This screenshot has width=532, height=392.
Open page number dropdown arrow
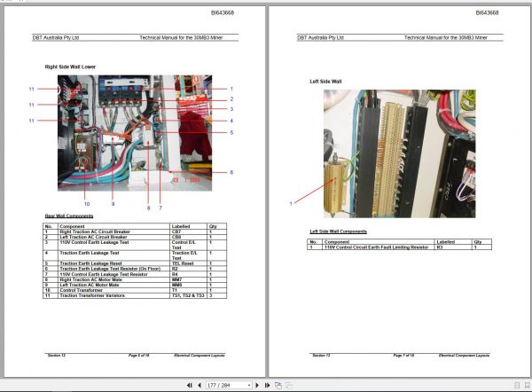(x=249, y=385)
